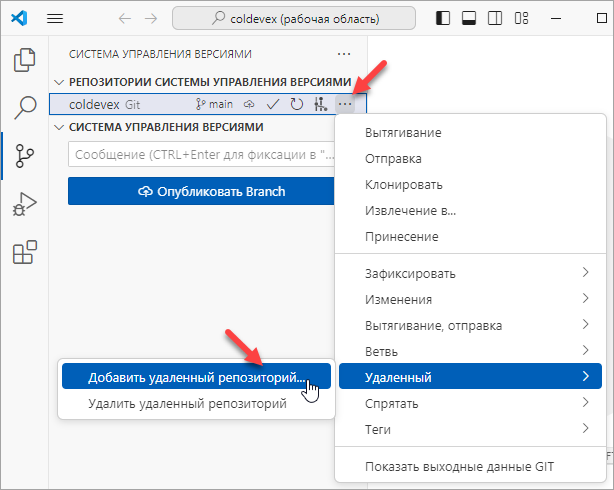
Task: Toggle the bottom panel layout icon
Action: coord(469,18)
